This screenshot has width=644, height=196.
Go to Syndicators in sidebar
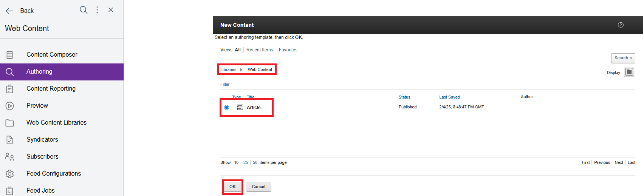[42, 140]
